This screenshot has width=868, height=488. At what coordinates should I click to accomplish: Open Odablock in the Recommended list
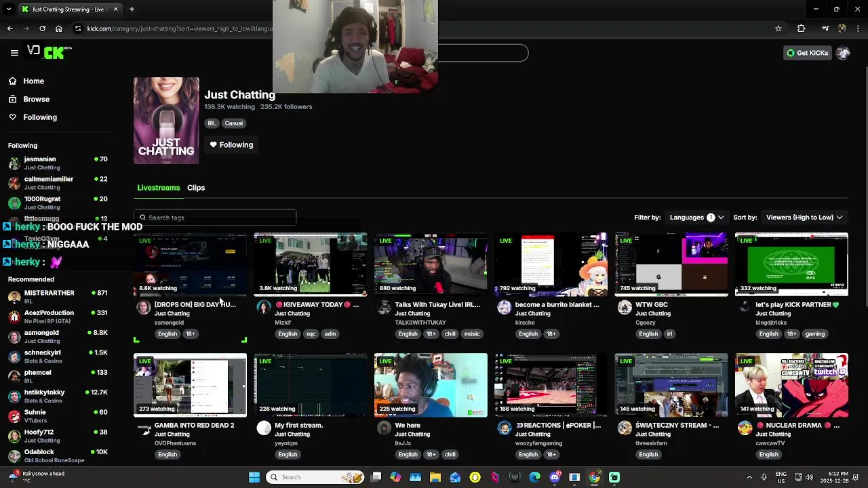pos(58,455)
